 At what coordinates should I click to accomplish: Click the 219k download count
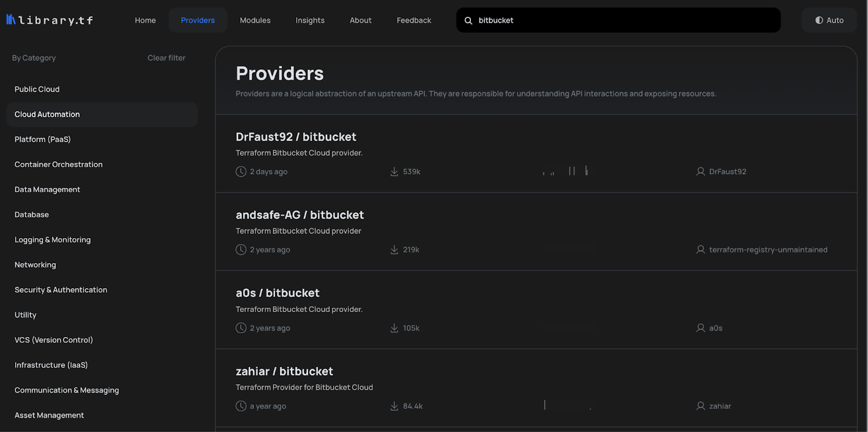pos(411,250)
